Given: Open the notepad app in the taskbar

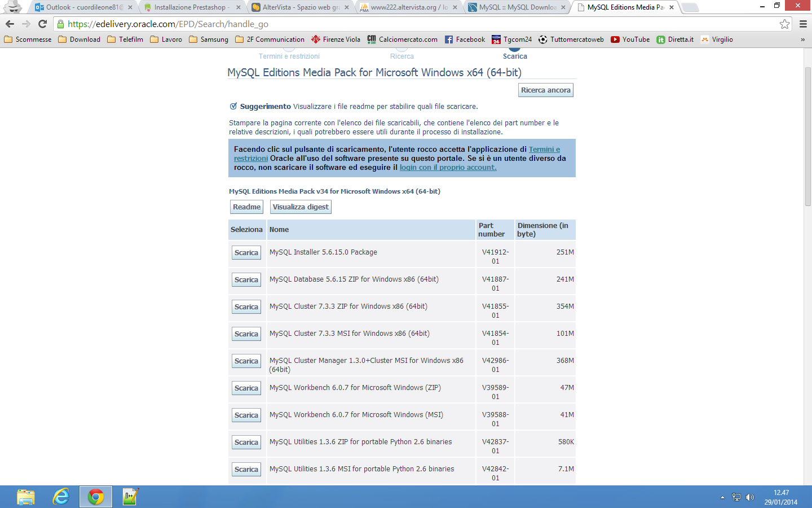Looking at the screenshot, I should pyautogui.click(x=130, y=497).
